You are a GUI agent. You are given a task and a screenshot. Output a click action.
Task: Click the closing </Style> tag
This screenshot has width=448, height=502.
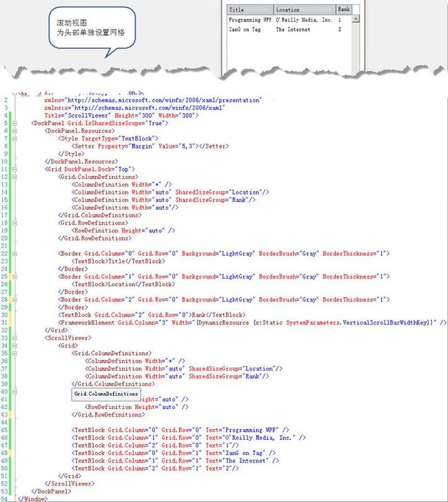pyautogui.click(x=72, y=154)
